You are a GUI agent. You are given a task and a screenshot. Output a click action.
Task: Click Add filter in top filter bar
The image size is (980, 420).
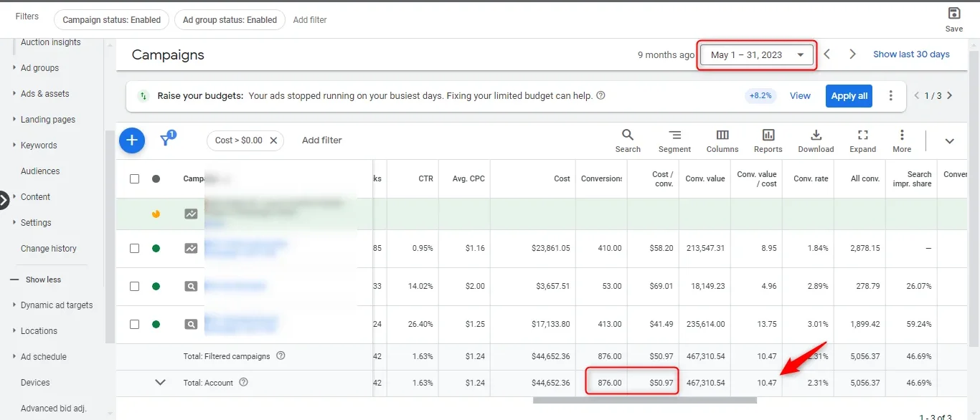click(x=310, y=20)
